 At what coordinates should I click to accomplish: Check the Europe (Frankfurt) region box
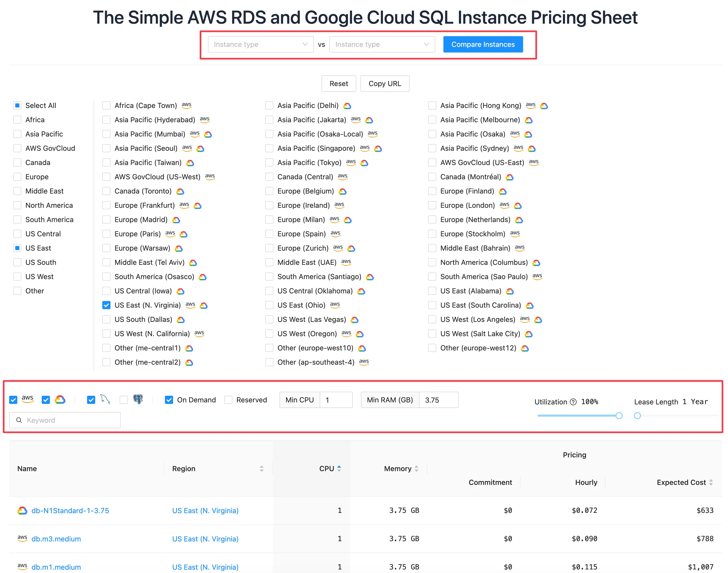(106, 205)
